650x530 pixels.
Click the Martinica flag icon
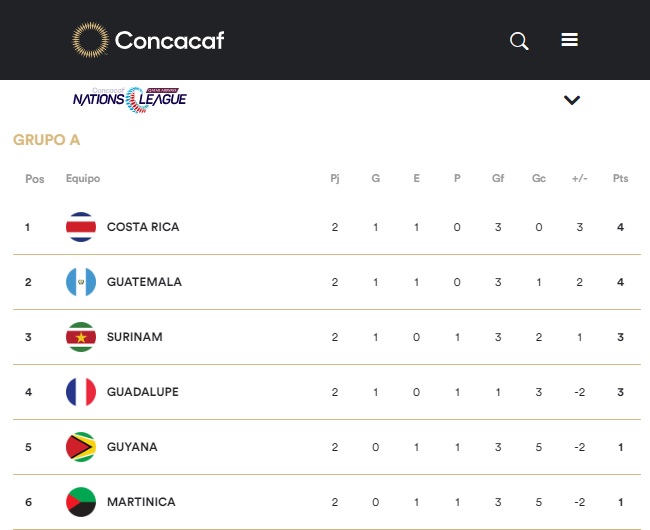tap(81, 502)
